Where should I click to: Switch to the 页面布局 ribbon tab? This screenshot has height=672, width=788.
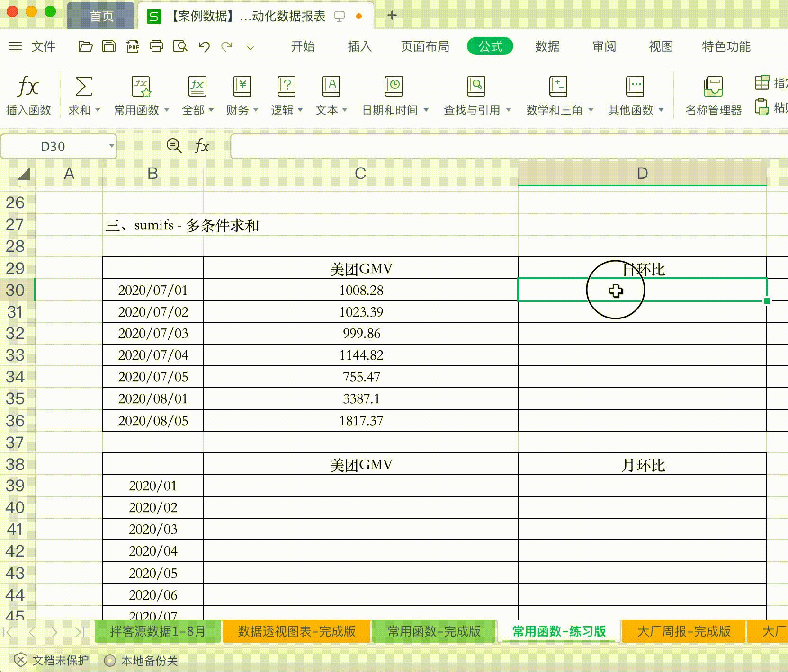[x=425, y=46]
